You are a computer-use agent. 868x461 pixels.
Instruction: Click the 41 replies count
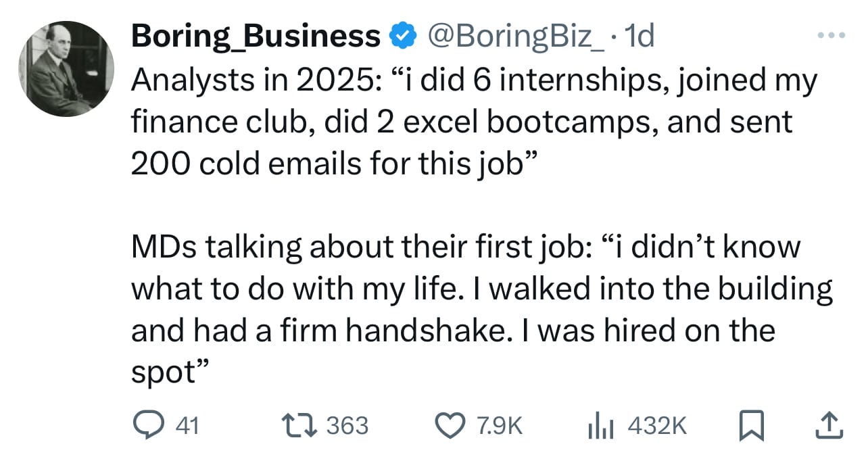187,426
